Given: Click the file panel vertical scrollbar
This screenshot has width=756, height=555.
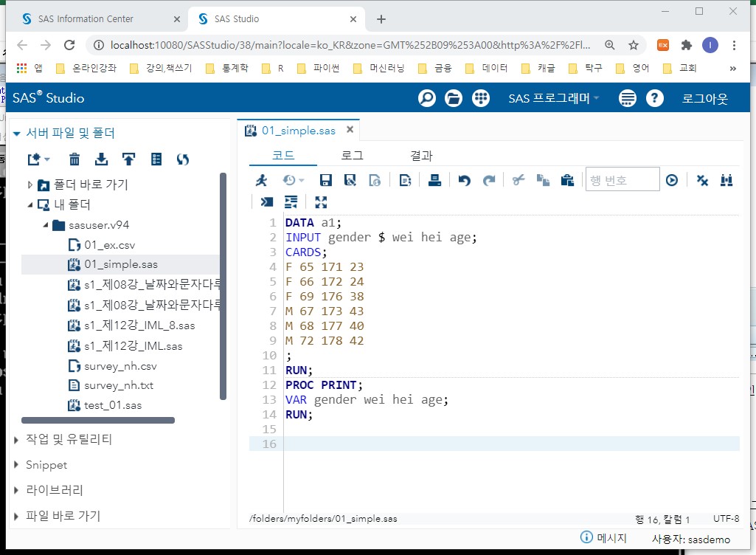Looking at the screenshot, I should pyautogui.click(x=223, y=286).
